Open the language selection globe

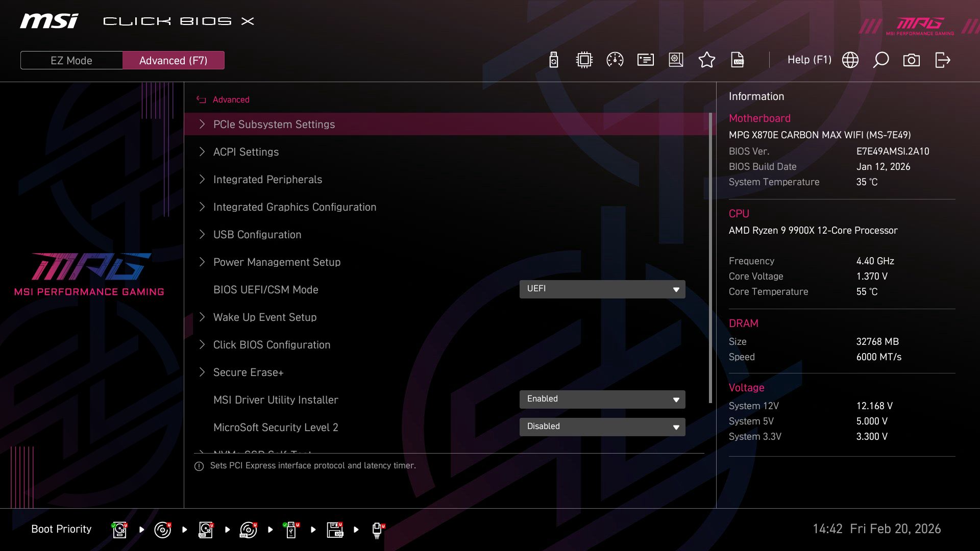coord(850,60)
